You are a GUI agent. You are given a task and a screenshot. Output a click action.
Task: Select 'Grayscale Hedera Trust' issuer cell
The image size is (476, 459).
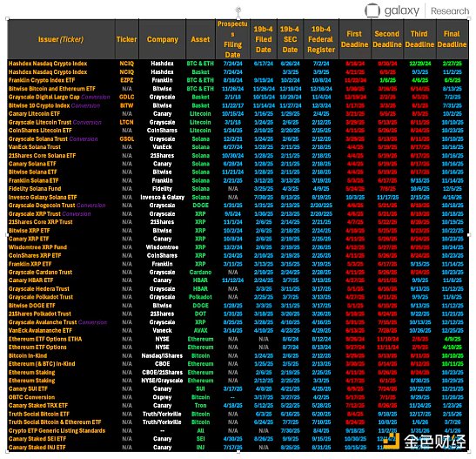coord(39,289)
